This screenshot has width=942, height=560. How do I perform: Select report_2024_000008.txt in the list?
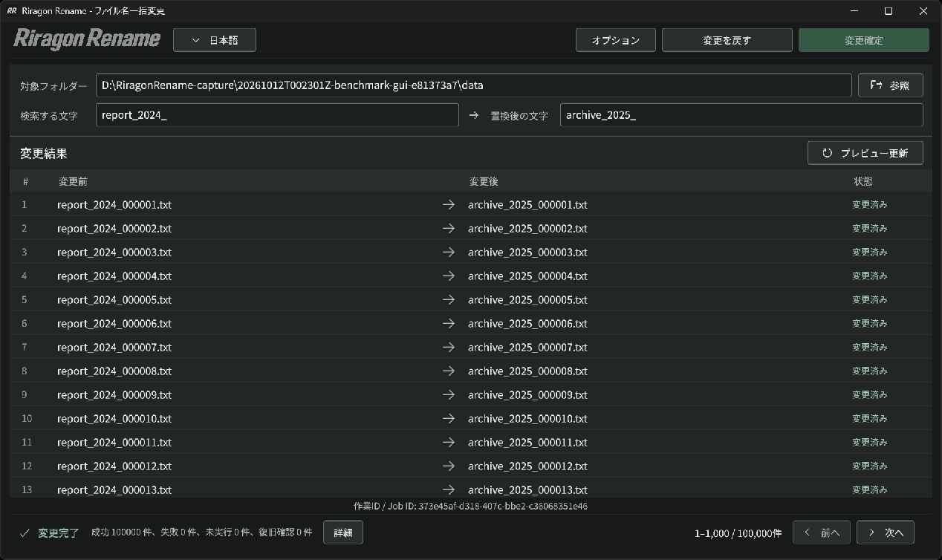(x=114, y=371)
